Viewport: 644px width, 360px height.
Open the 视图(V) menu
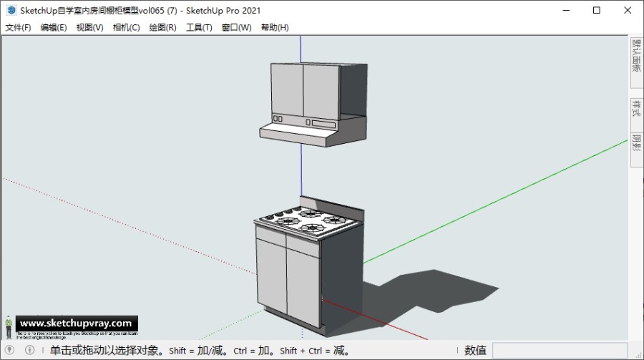tap(89, 27)
